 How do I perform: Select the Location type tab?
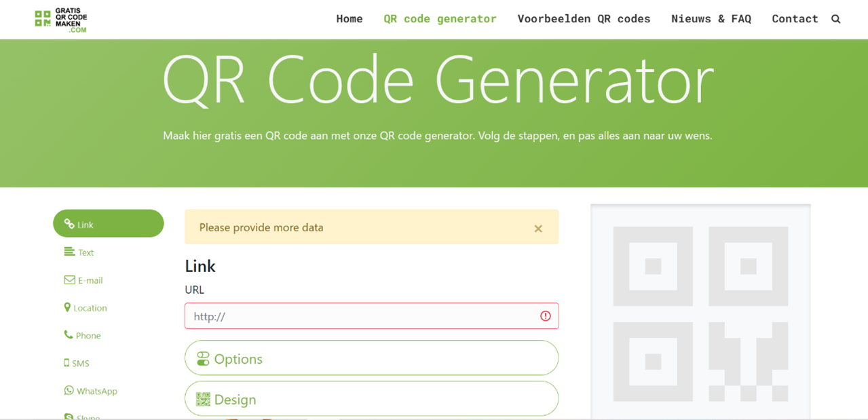point(86,307)
